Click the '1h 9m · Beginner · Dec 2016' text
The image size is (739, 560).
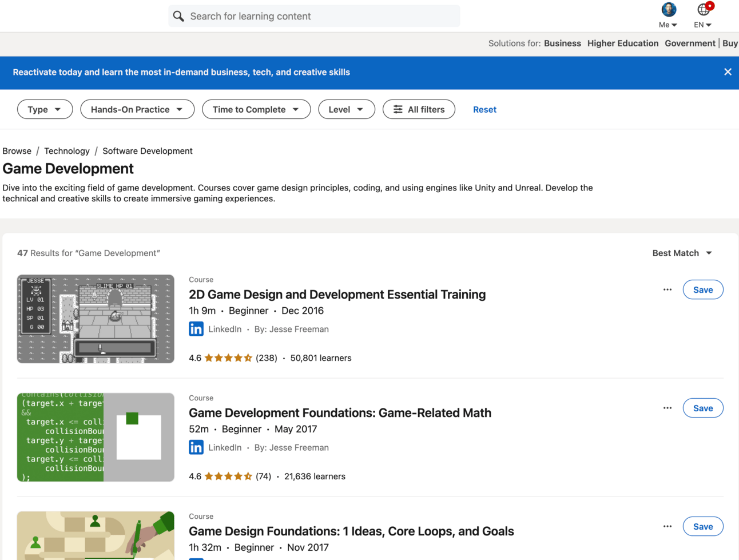(256, 311)
